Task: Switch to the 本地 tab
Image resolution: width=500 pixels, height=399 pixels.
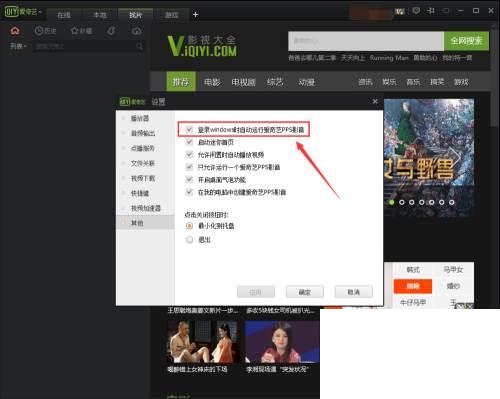Action: tap(100, 15)
